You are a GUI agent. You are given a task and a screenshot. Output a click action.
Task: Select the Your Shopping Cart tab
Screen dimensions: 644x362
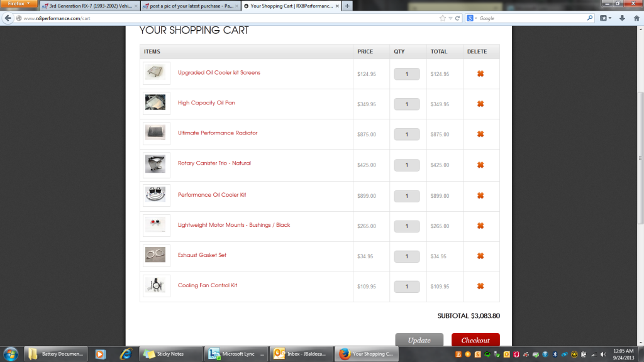point(291,6)
